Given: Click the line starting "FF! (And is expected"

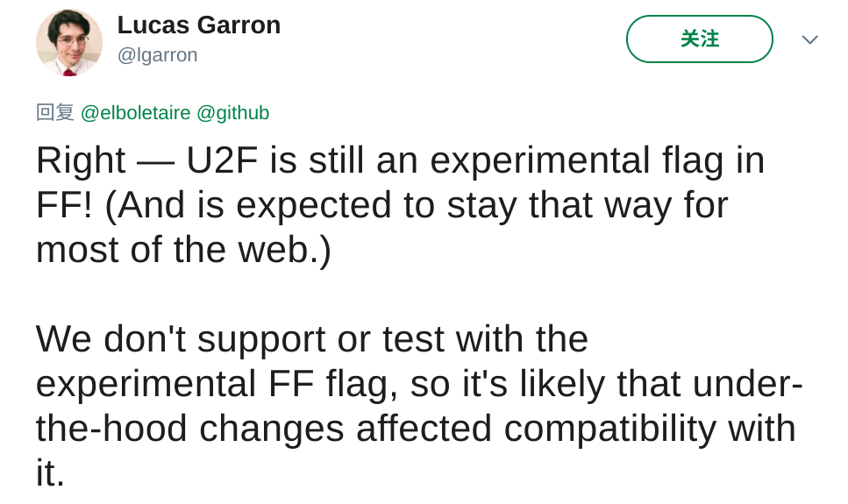Looking at the screenshot, I should pyautogui.click(x=381, y=205).
